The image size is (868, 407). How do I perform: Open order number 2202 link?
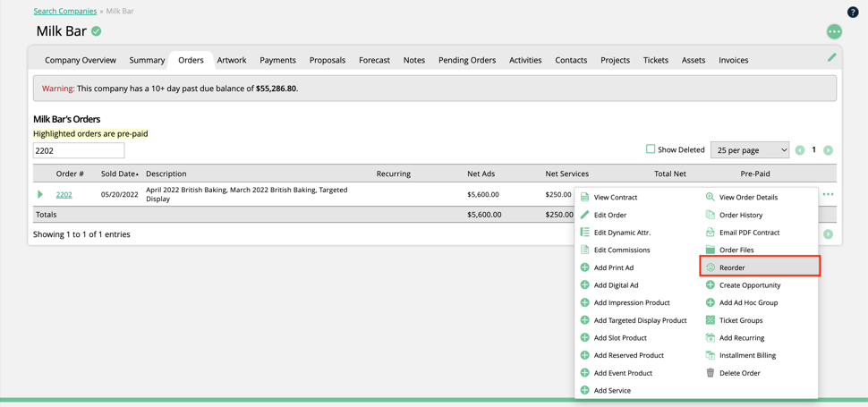(x=64, y=194)
